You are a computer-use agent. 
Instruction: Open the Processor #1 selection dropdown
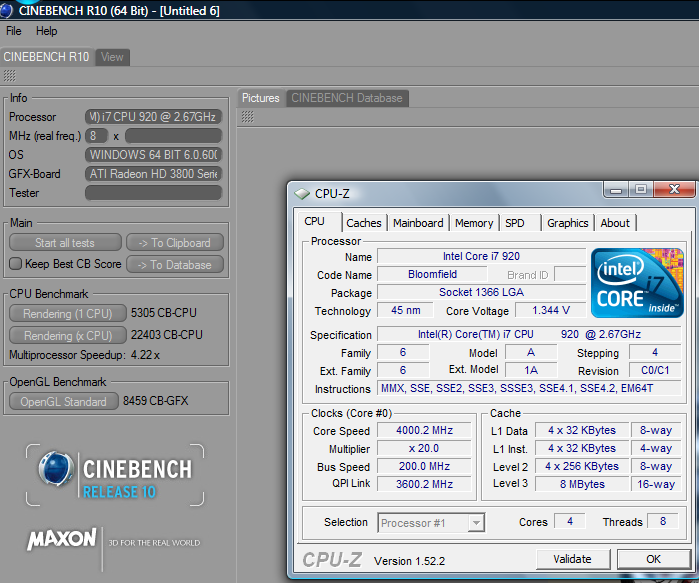pos(476,523)
